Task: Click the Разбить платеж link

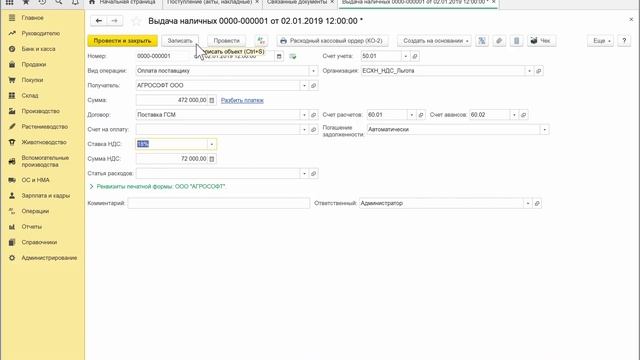Action: pyautogui.click(x=242, y=100)
